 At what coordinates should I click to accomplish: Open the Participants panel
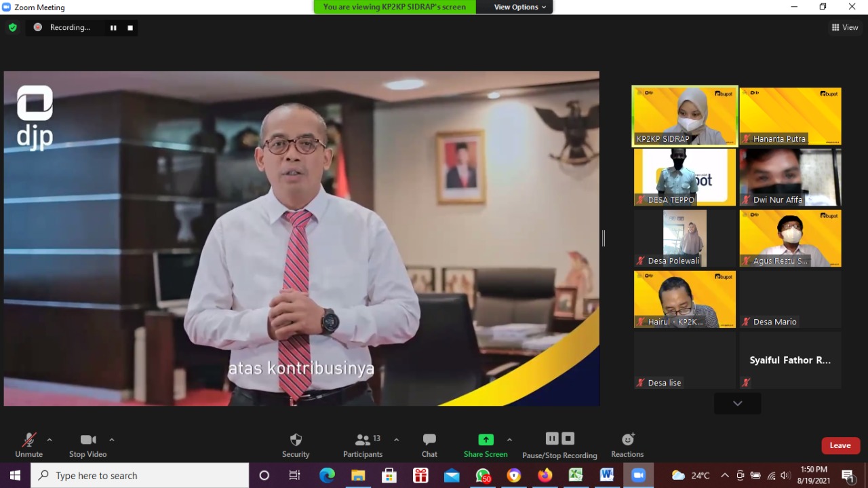(x=363, y=440)
